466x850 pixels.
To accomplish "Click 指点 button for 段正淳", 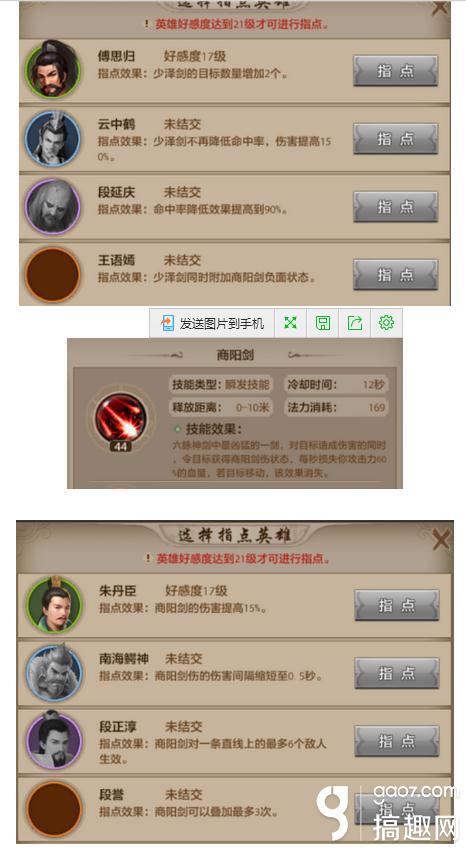I will (x=397, y=741).
